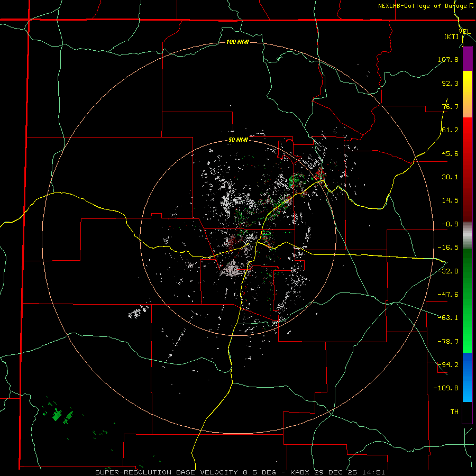Click the -0.9 velocity scale value
Image resolution: width=476 pixels, height=476 pixels.
(450, 224)
